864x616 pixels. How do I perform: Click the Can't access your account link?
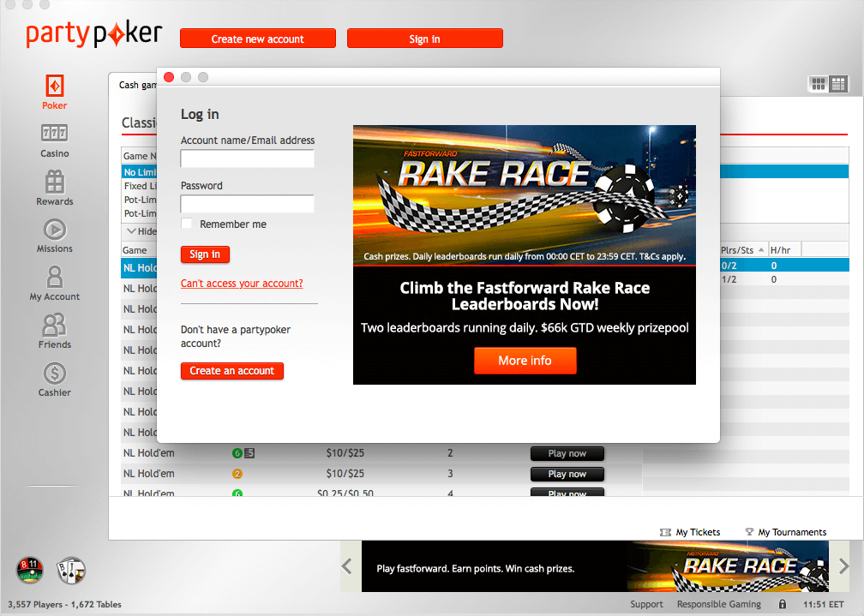(x=242, y=284)
